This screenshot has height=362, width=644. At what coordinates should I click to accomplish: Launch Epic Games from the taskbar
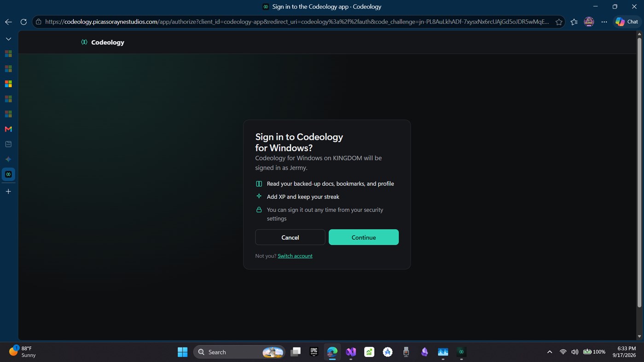click(314, 352)
